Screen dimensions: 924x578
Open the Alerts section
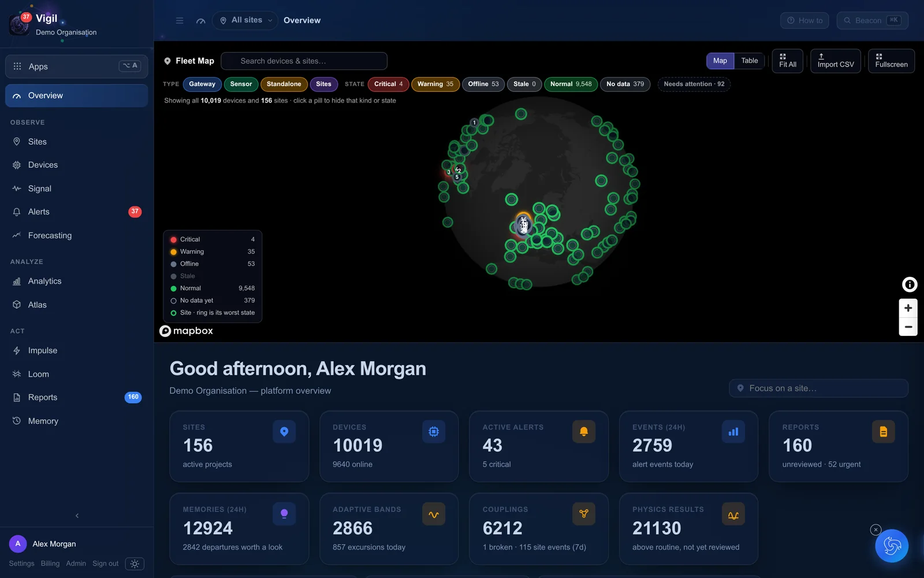click(x=76, y=212)
